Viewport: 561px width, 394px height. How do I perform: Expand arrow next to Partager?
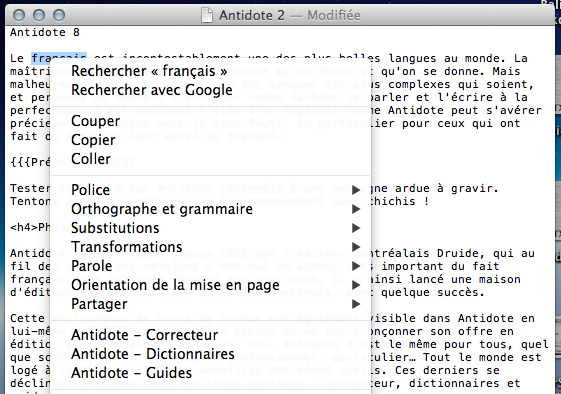[356, 304]
